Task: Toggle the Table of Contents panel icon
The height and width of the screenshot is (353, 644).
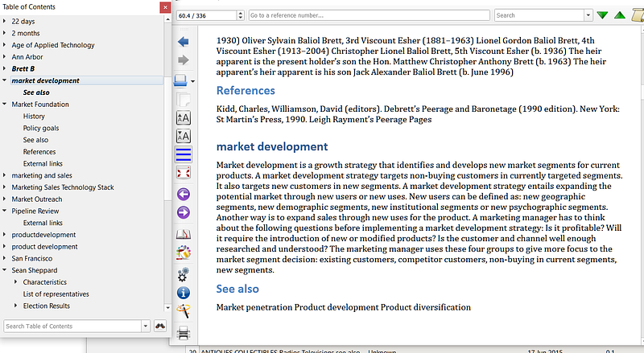Action: [184, 154]
